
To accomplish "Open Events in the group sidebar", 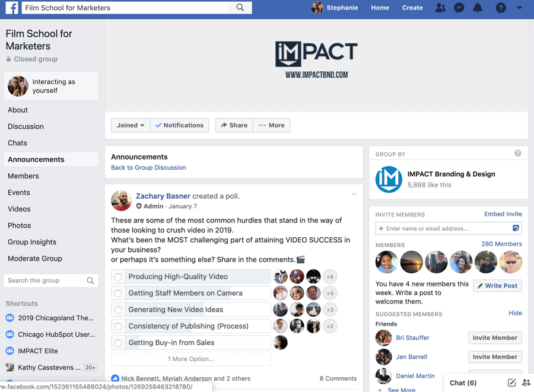I will [x=19, y=192].
